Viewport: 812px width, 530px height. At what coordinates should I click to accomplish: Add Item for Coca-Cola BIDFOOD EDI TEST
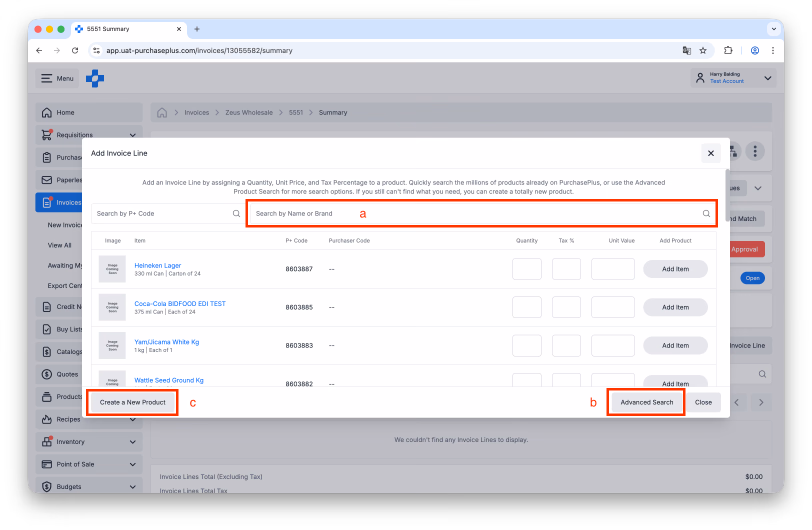click(675, 307)
